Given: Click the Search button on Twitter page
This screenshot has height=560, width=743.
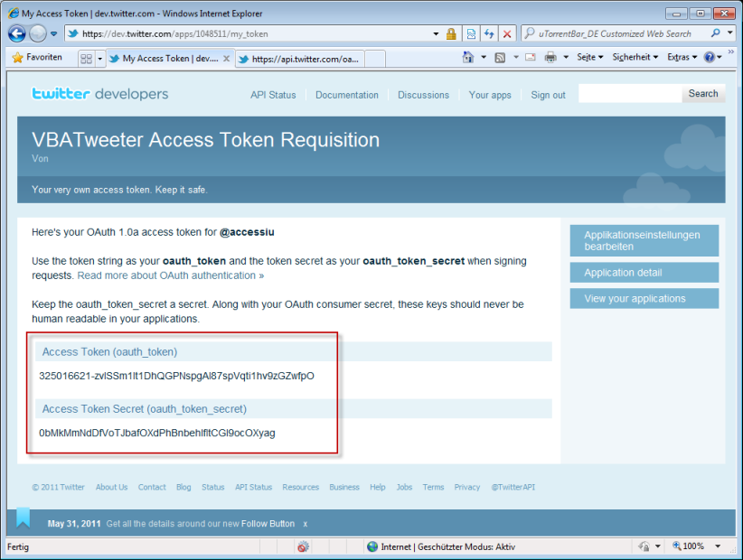Looking at the screenshot, I should tap(702, 94).
